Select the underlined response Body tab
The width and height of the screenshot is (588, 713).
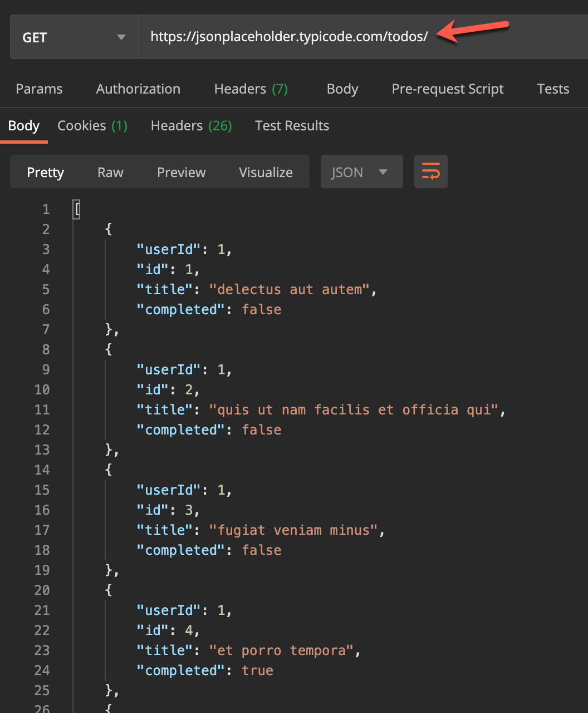24,126
